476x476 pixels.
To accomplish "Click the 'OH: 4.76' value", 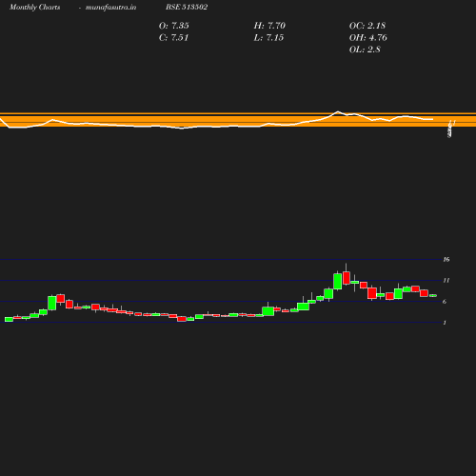I will click(368, 38).
